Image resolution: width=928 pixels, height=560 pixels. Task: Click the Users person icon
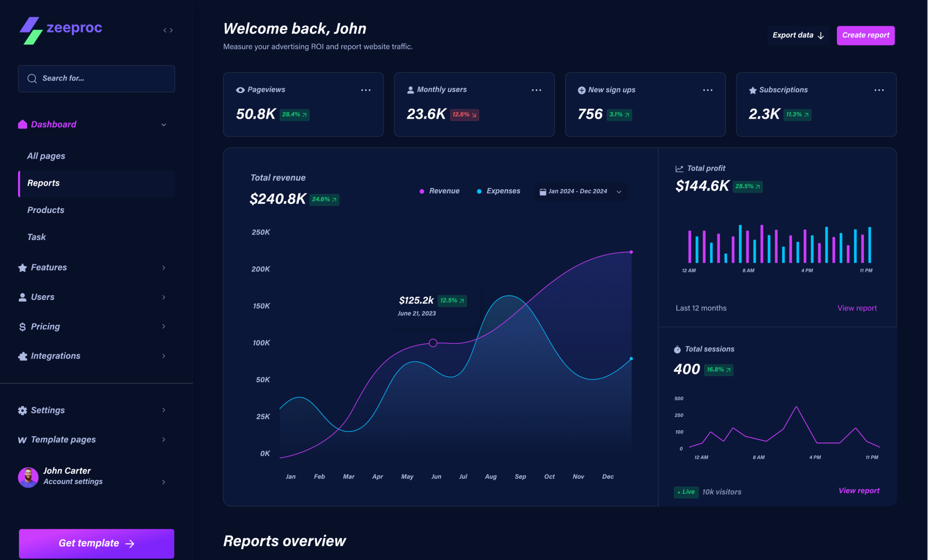[x=22, y=297]
